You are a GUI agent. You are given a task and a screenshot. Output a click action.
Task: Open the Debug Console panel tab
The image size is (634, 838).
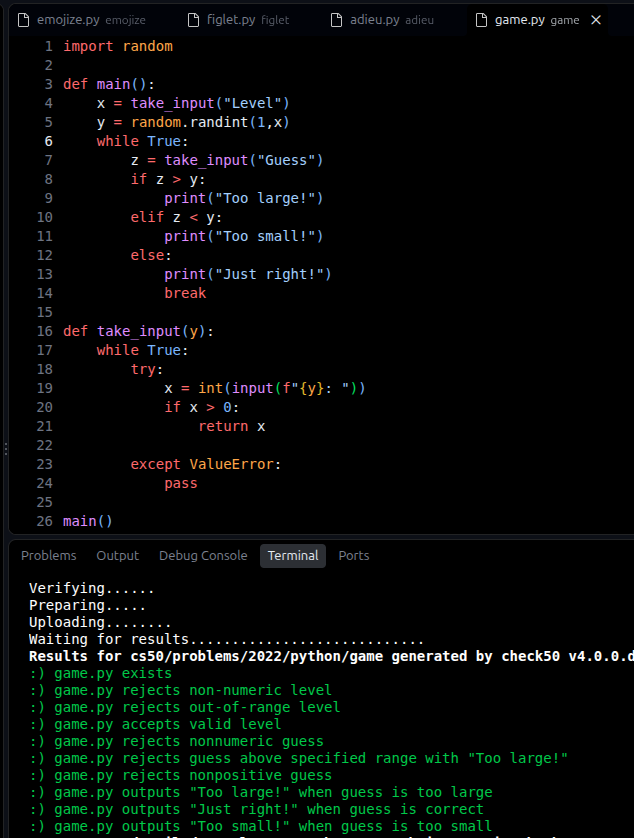(203, 556)
